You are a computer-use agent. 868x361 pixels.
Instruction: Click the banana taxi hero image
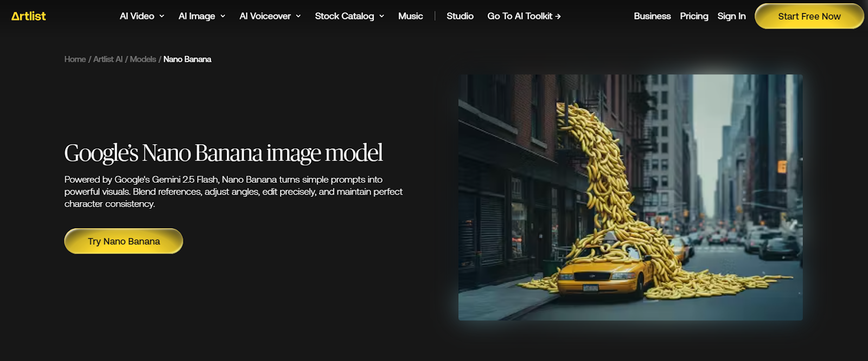point(630,197)
